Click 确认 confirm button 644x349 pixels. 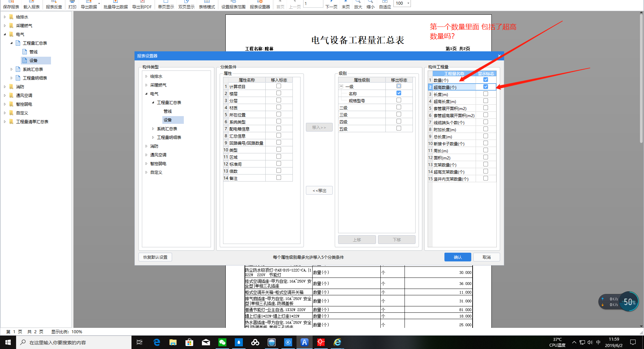[458, 257]
